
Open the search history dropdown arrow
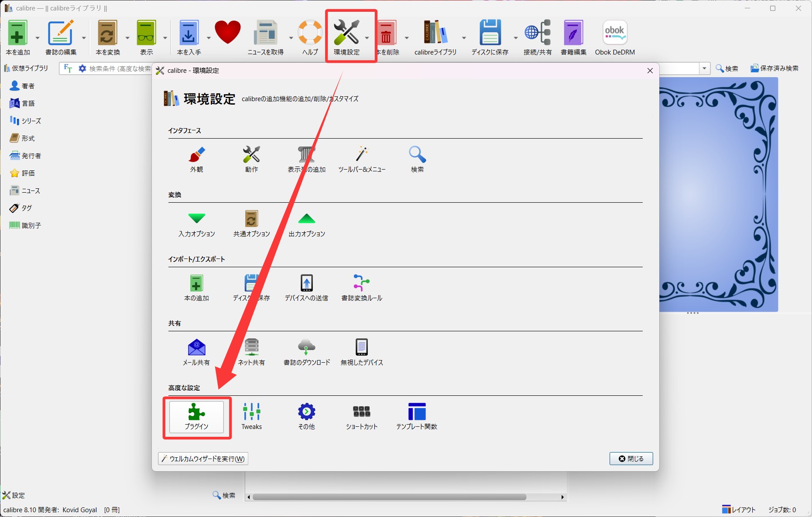pos(704,68)
